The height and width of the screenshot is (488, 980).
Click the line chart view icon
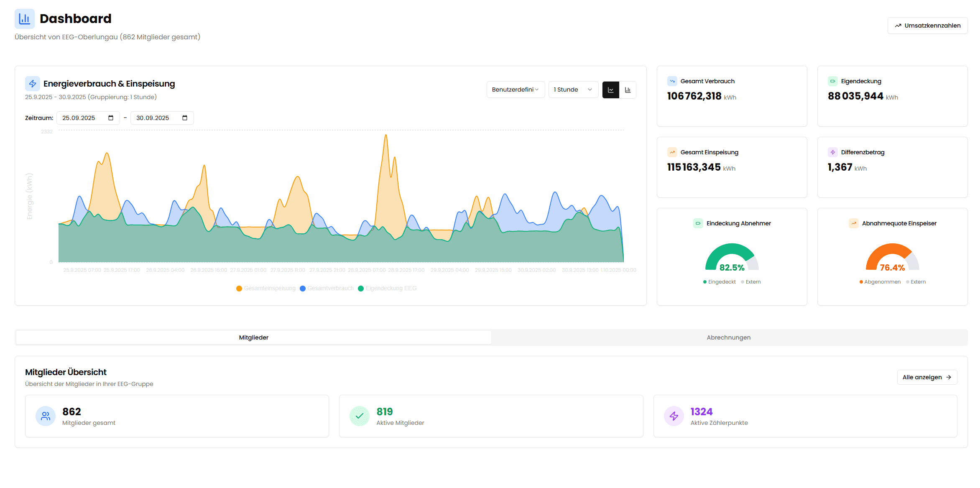tap(611, 89)
